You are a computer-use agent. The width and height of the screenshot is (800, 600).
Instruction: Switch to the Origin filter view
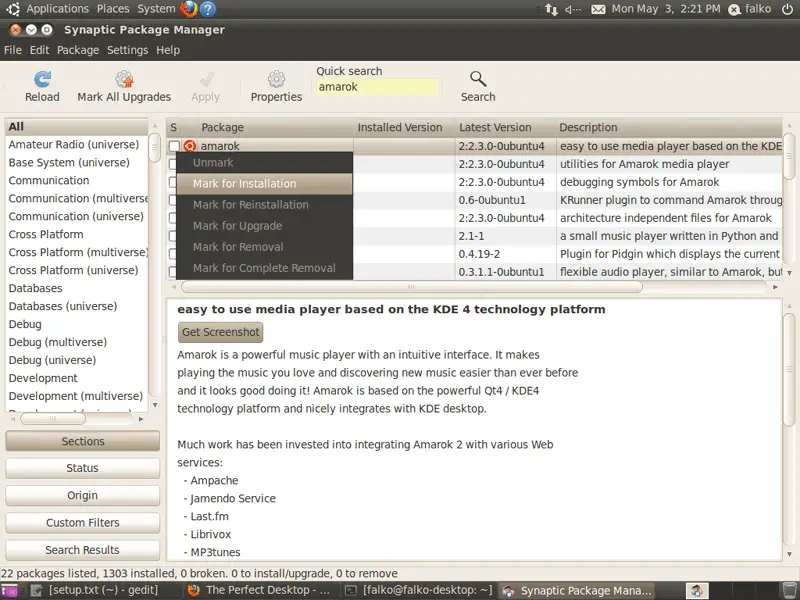pyautogui.click(x=83, y=495)
